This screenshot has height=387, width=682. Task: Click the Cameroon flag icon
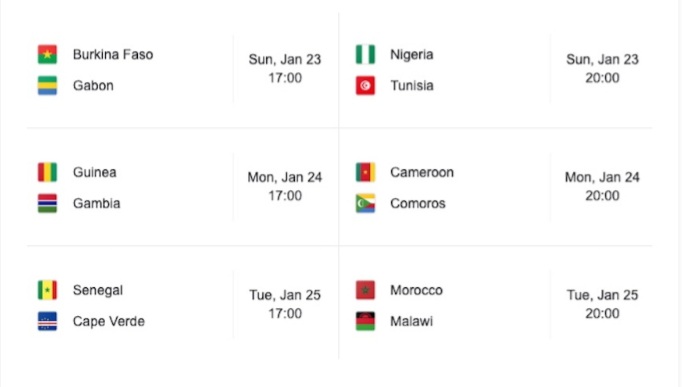click(365, 172)
